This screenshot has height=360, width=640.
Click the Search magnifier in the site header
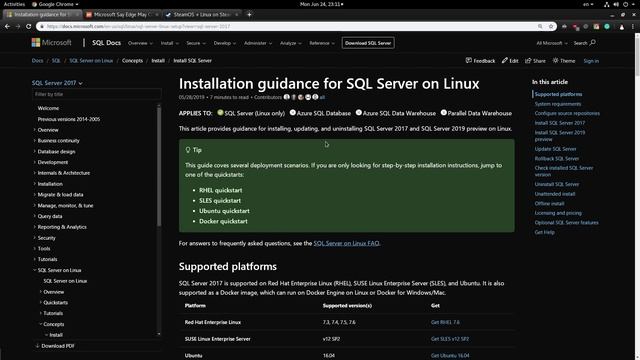pyautogui.click(x=593, y=42)
